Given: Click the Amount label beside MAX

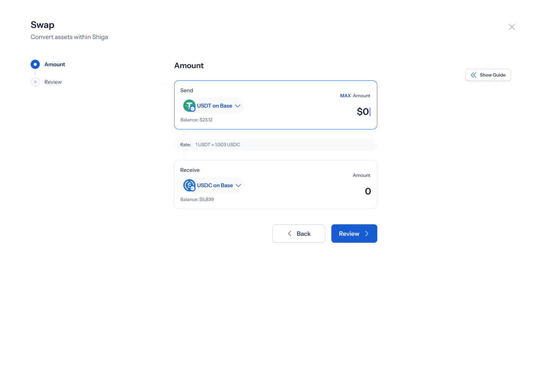Looking at the screenshot, I should click(362, 96).
